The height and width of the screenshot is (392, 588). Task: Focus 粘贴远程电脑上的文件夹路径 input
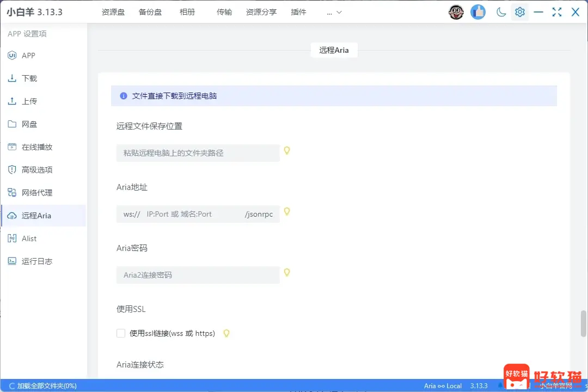198,153
